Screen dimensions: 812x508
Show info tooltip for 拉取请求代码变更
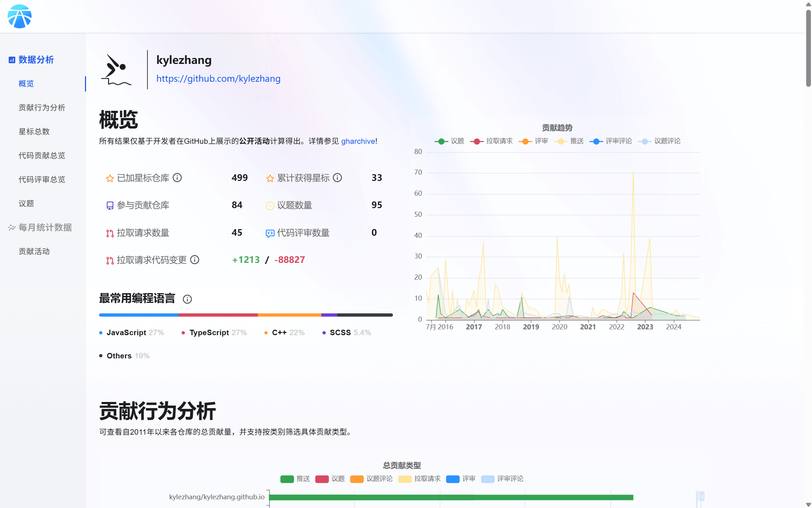pyautogui.click(x=195, y=260)
